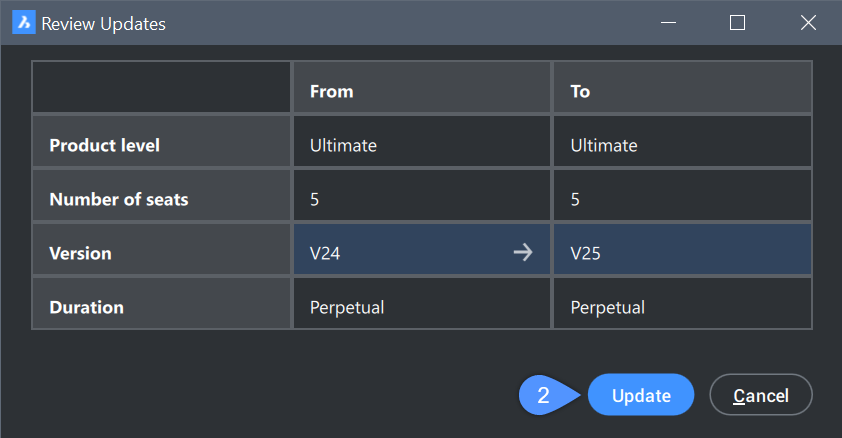
Task: Maximize the Review Updates window
Action: 737,23
